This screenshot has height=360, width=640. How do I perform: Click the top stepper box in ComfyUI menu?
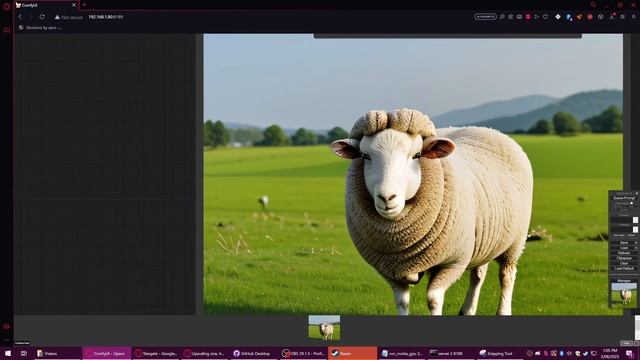[635, 220]
